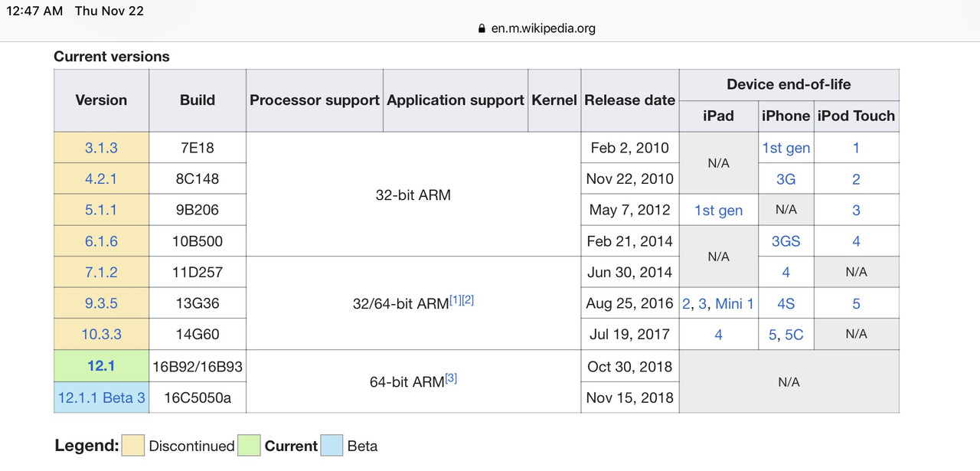Select build number 14G60
Image resolution: width=980 pixels, height=471 pixels.
(x=198, y=334)
